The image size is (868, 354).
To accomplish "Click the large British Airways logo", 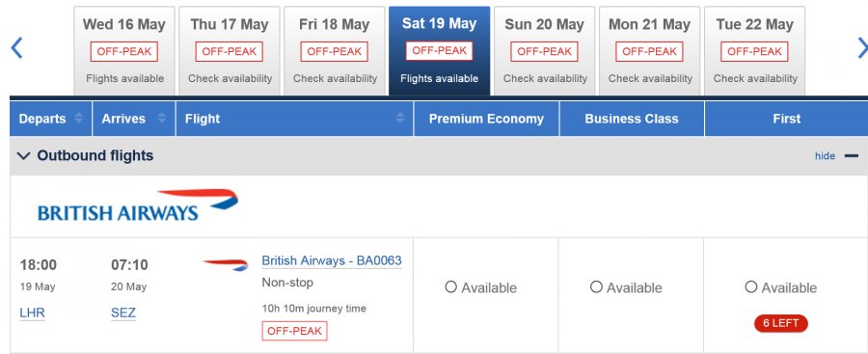I will pos(138,205).
